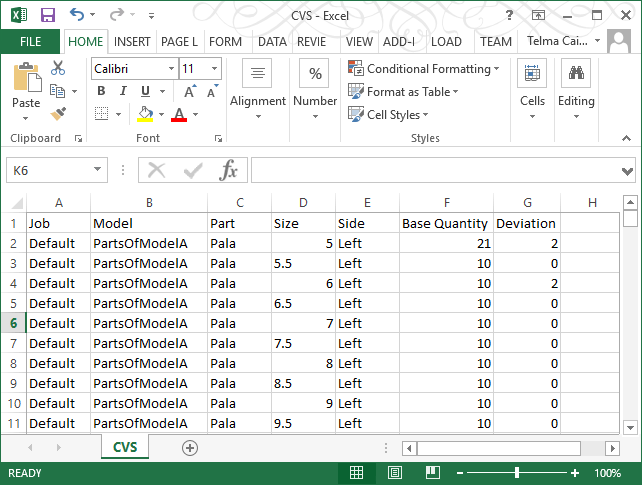Open Format as Table gallery

point(403,91)
